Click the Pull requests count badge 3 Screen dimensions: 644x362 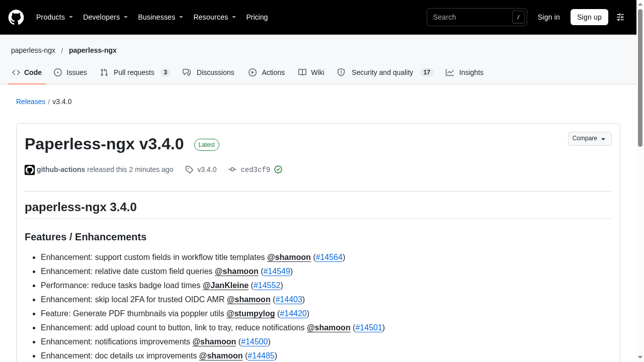tap(166, 72)
